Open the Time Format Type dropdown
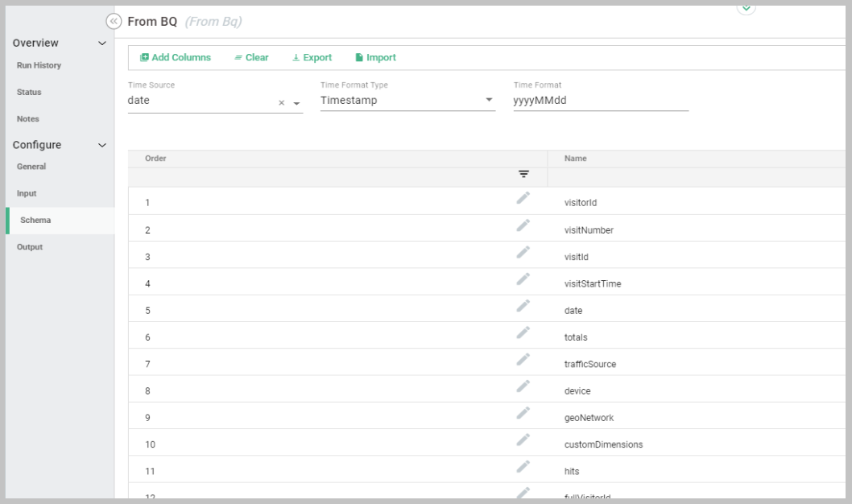 [489, 101]
